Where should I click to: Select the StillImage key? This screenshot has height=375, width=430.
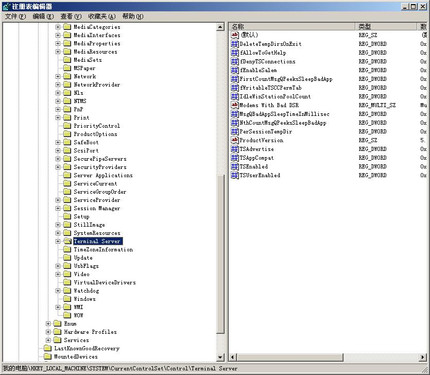click(89, 225)
